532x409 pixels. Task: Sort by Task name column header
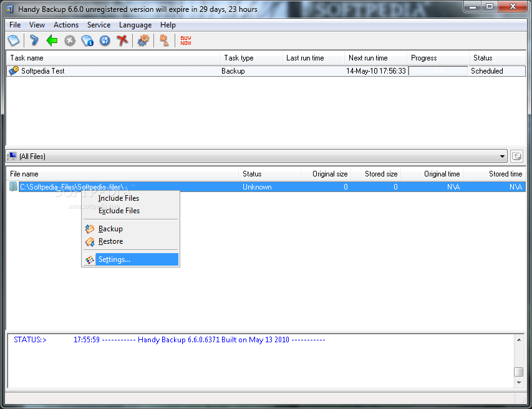[x=113, y=58]
